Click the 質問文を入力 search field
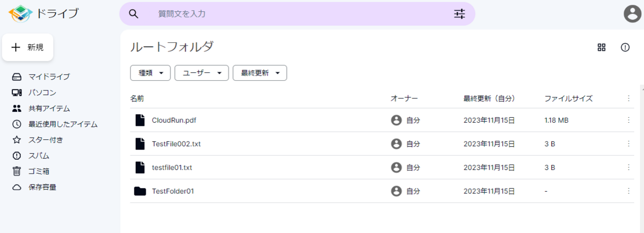This screenshot has height=233, width=644. [297, 14]
